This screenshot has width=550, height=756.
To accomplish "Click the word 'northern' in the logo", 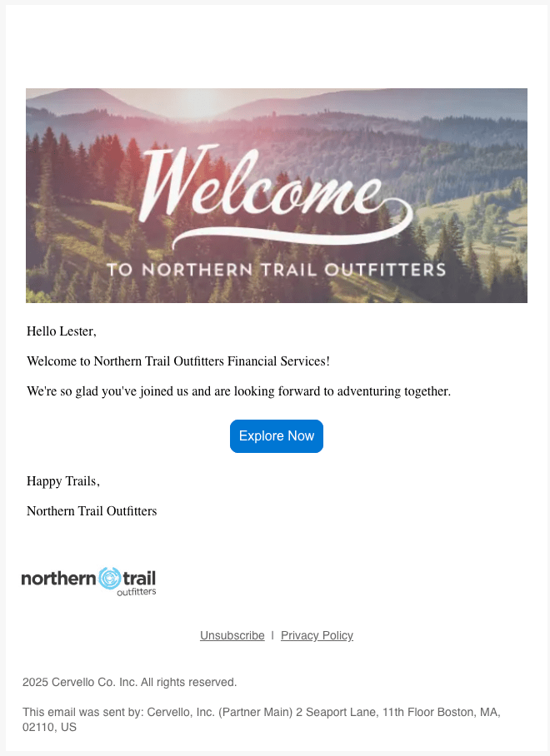I will click(58, 578).
